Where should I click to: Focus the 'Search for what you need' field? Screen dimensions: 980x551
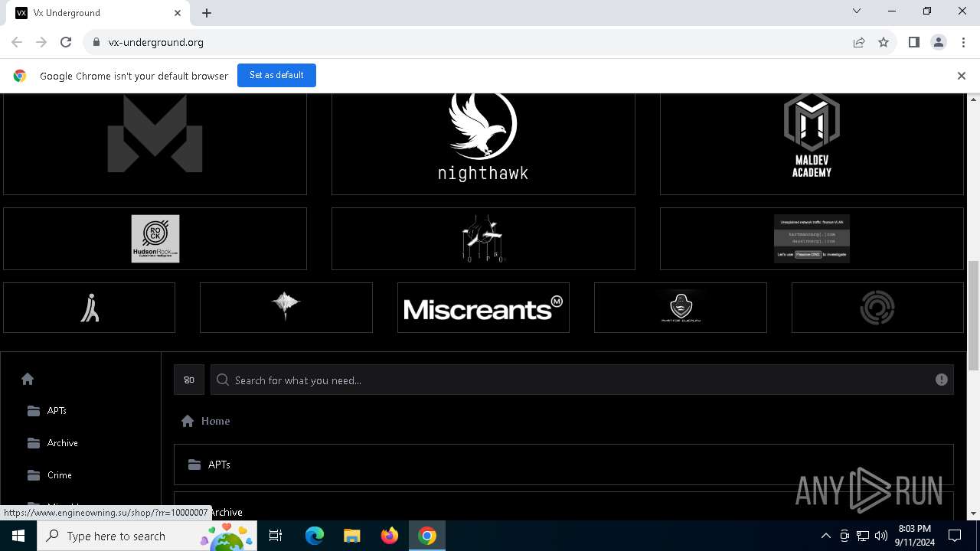coord(582,380)
